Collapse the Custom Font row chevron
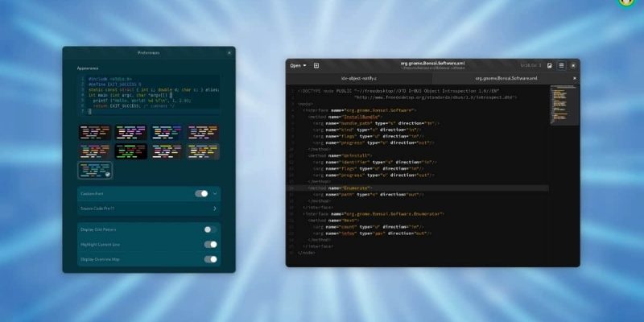Viewport: 644px width, 322px height. click(x=215, y=193)
